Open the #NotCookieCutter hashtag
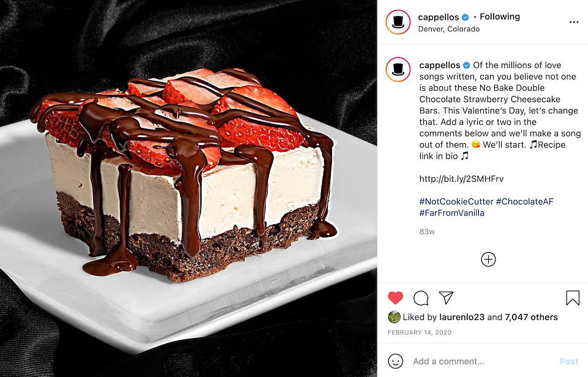The height and width of the screenshot is (377, 588). 456,201
